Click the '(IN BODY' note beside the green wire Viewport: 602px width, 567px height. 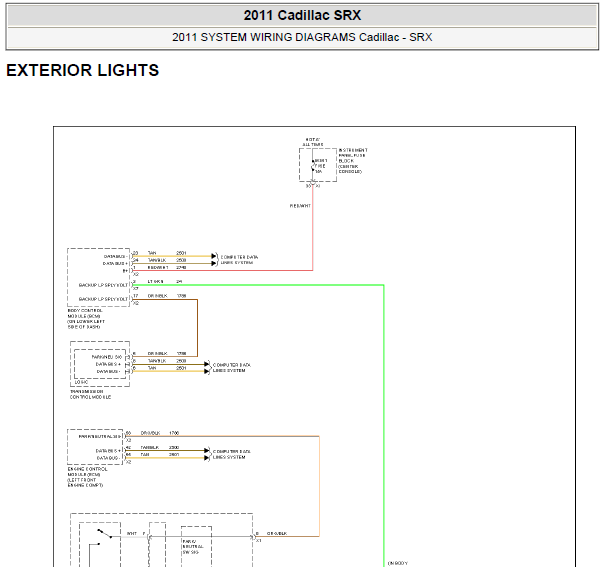[398, 564]
